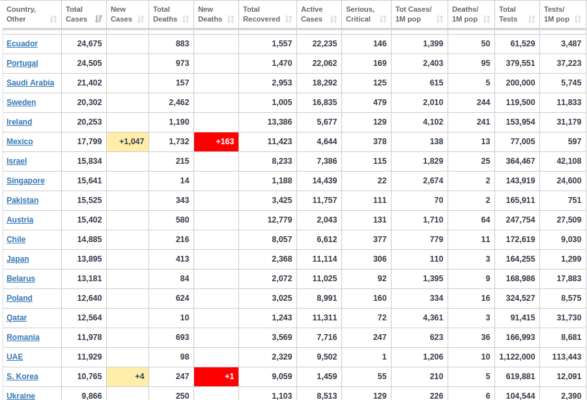
Task: Click sort icon in New Deaths header
Action: click(231, 19)
